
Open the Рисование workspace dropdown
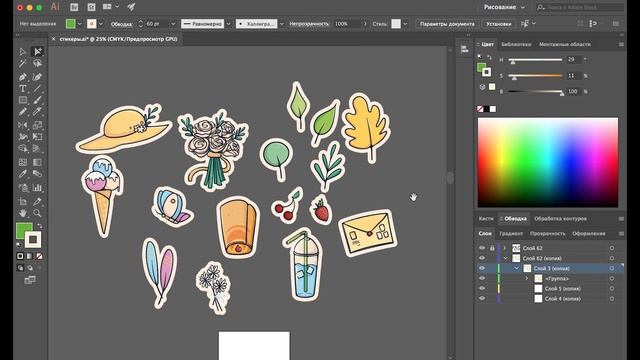[504, 7]
